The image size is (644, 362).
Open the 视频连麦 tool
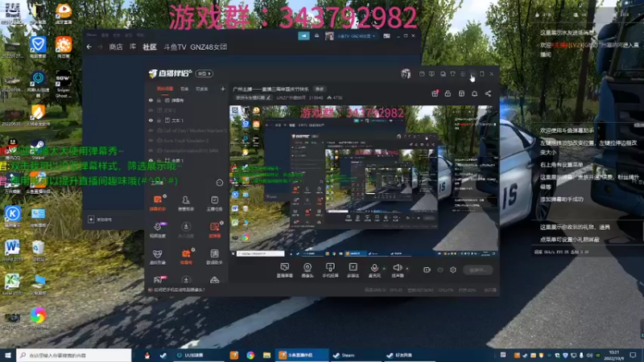tap(157, 229)
